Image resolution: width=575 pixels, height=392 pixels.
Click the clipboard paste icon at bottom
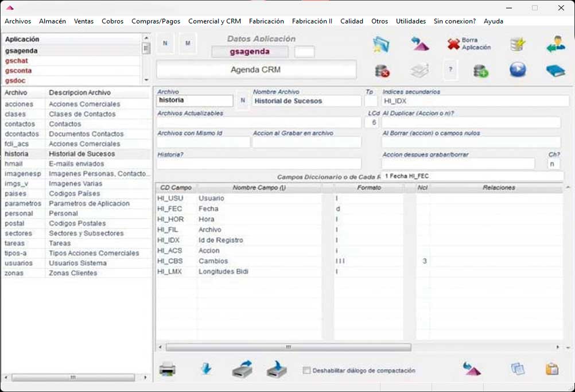pyautogui.click(x=552, y=368)
